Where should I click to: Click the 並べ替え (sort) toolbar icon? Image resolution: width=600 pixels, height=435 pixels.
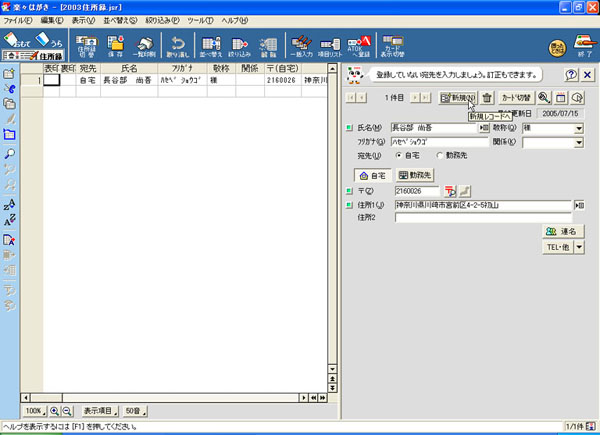[209, 45]
